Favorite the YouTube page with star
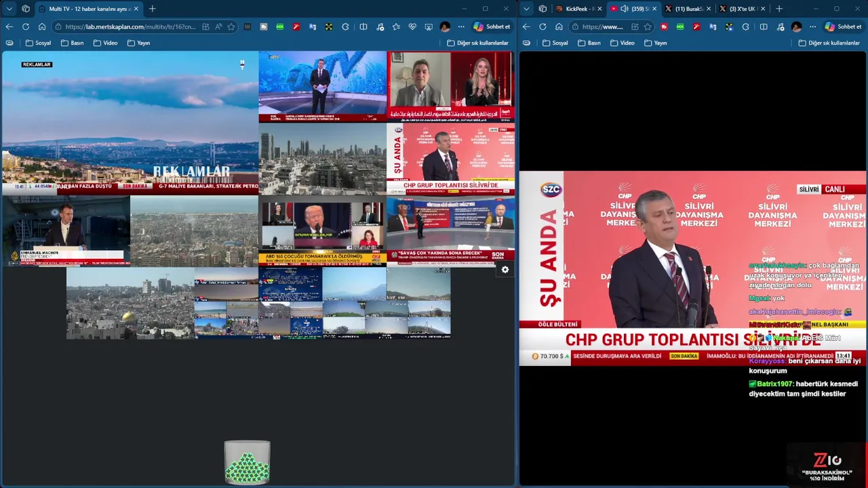 click(x=647, y=26)
